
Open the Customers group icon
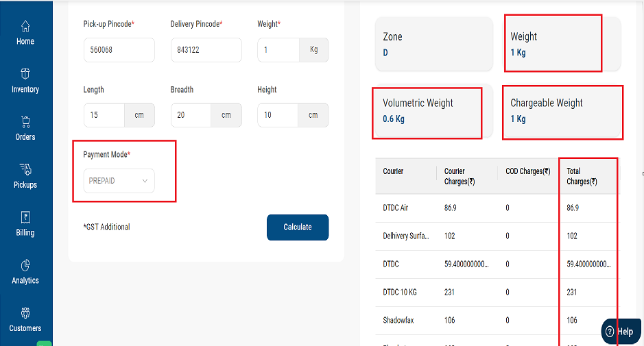point(25,314)
